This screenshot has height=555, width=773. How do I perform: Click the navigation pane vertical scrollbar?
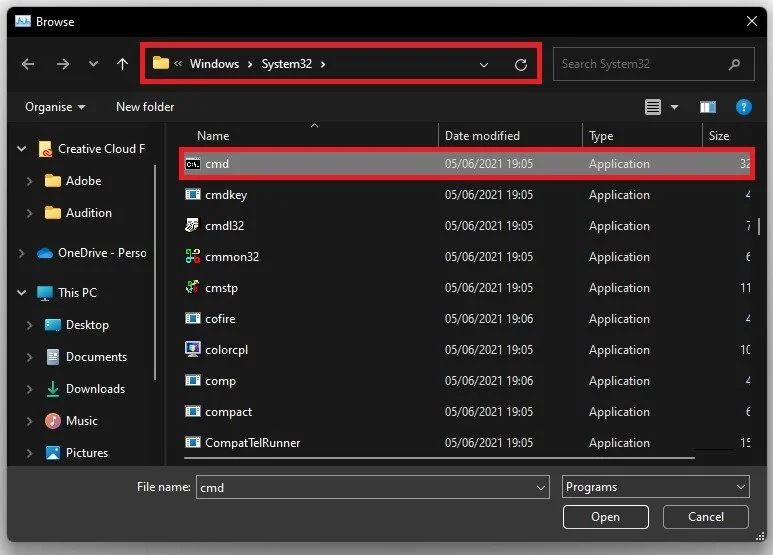156,272
